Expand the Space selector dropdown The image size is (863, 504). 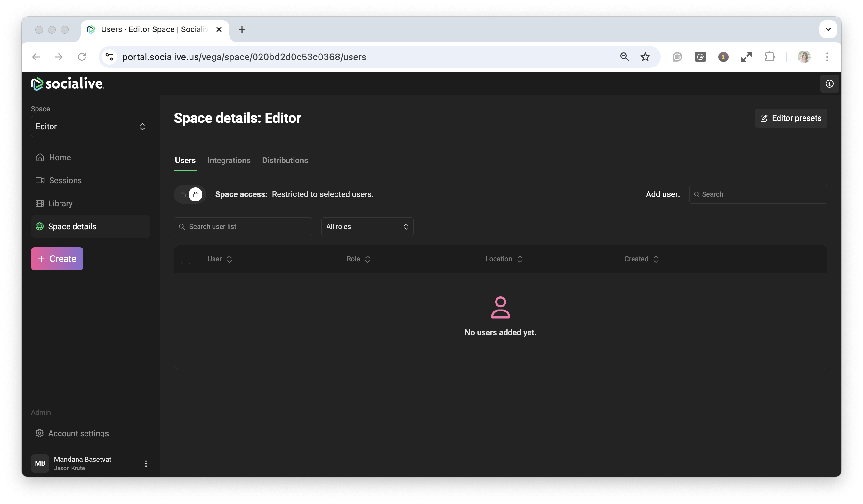(90, 126)
